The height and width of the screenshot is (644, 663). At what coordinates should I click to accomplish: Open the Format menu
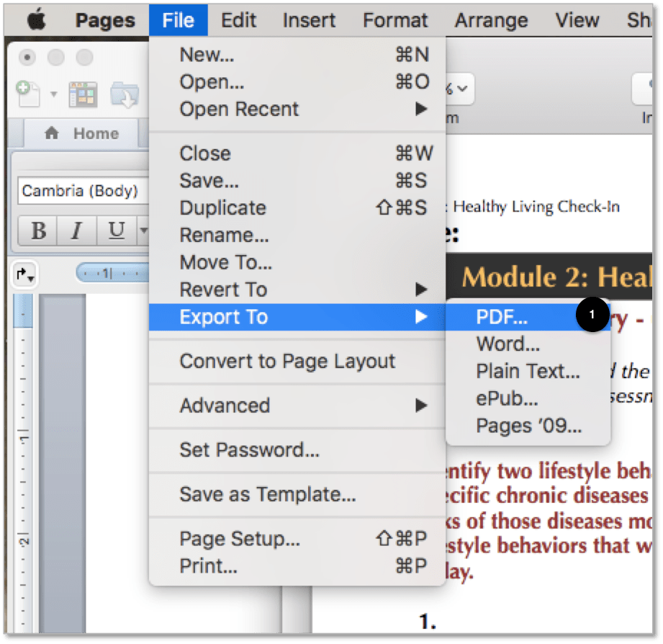click(395, 20)
